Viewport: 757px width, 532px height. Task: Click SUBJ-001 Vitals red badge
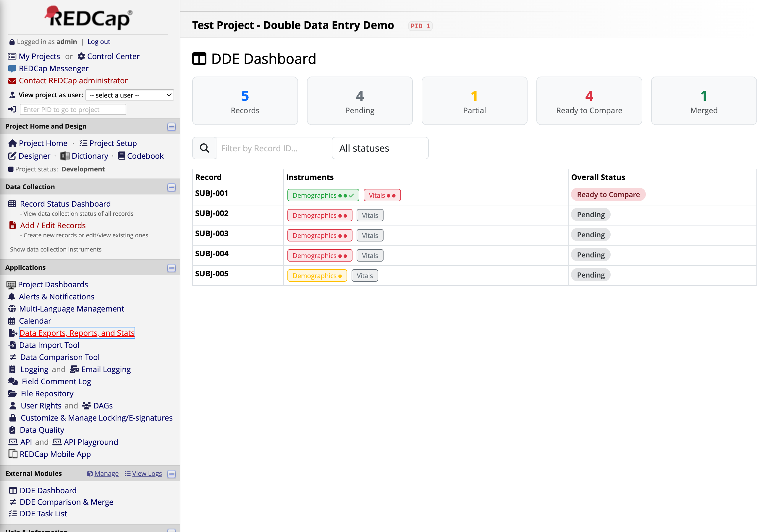[x=382, y=195]
